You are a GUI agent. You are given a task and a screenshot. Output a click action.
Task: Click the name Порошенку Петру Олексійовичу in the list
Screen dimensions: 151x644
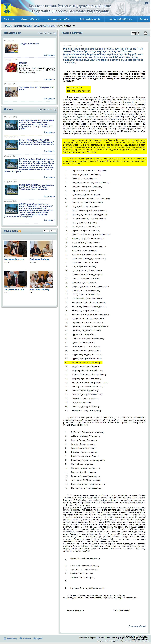coord(87,323)
